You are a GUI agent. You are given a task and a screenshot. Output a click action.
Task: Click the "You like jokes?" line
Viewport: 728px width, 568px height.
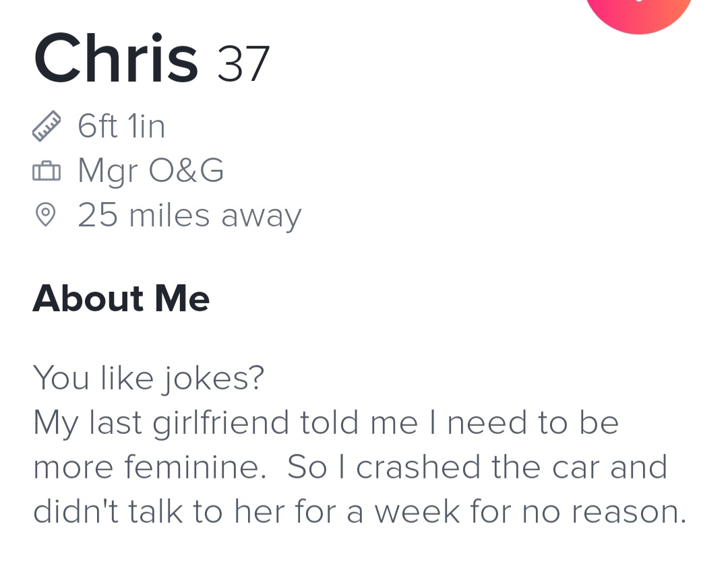pos(149,378)
